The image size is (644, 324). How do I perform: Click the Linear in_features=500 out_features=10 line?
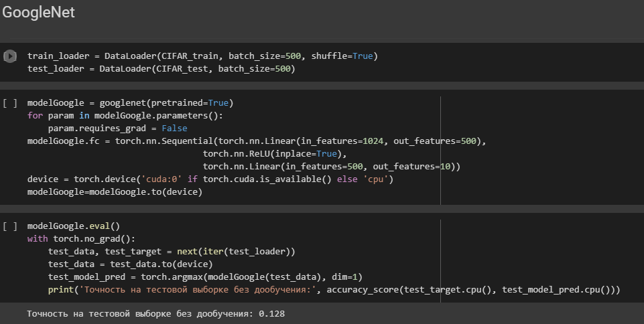[x=332, y=167]
